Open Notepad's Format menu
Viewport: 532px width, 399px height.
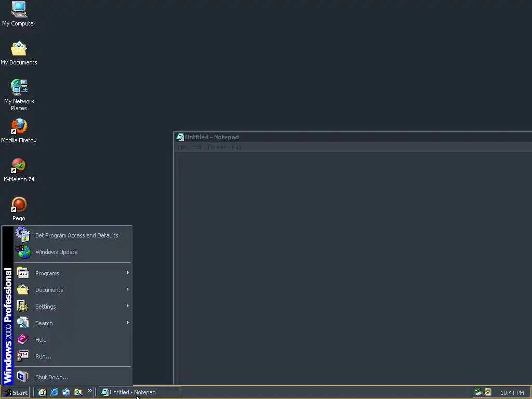point(217,147)
